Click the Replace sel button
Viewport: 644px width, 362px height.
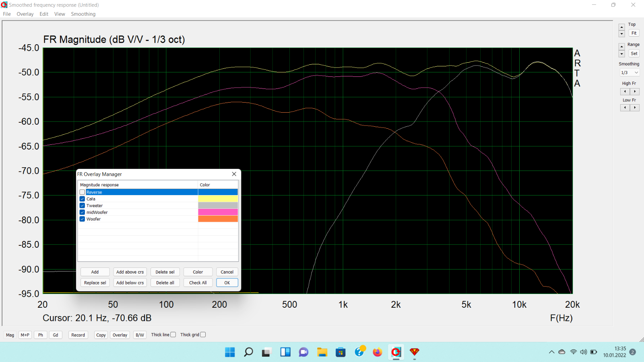(95, 283)
